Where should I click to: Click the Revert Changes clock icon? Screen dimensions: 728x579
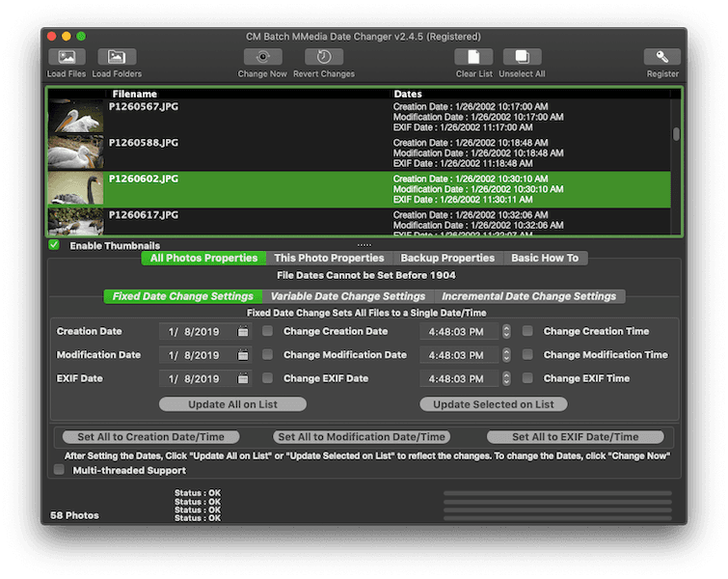click(324, 57)
